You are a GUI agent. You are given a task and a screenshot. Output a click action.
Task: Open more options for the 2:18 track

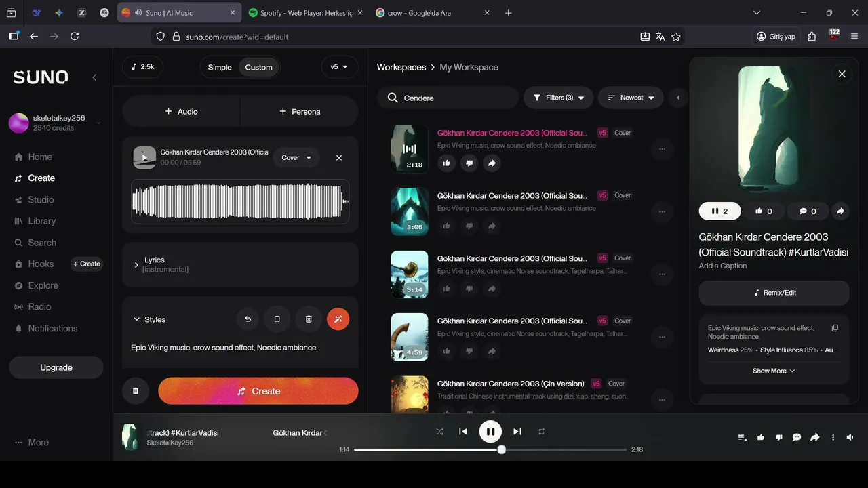pyautogui.click(x=662, y=149)
